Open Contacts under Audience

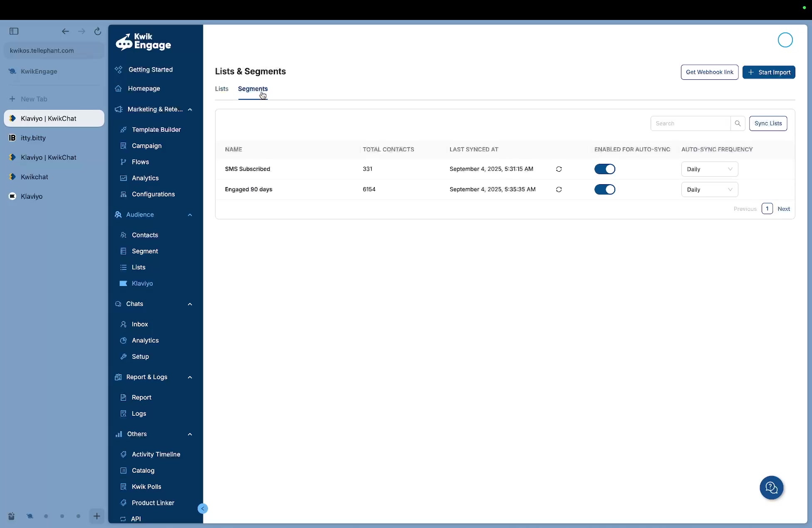pyautogui.click(x=145, y=235)
